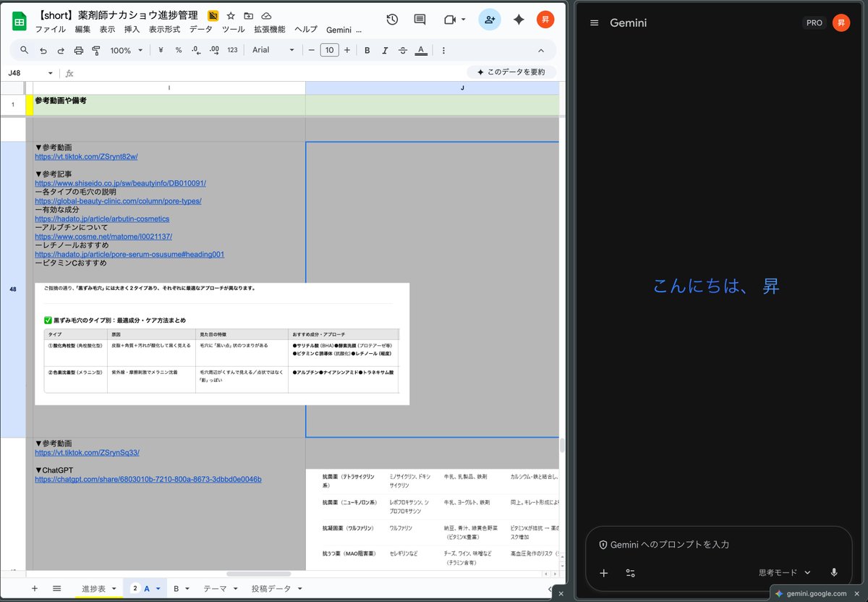The width and height of the screenshot is (868, 602).
Task: Click the font size field
Action: tap(329, 50)
